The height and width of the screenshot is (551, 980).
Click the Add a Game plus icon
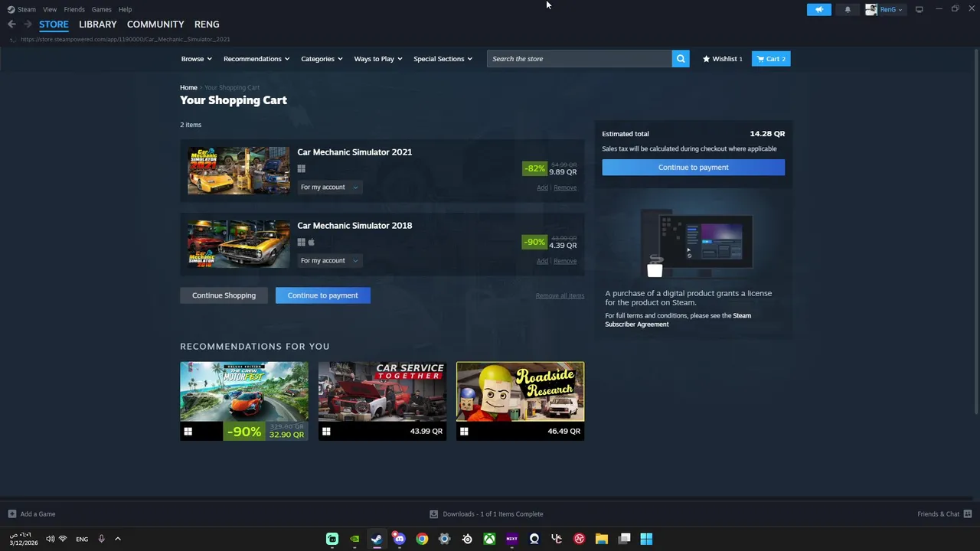pos(11,514)
